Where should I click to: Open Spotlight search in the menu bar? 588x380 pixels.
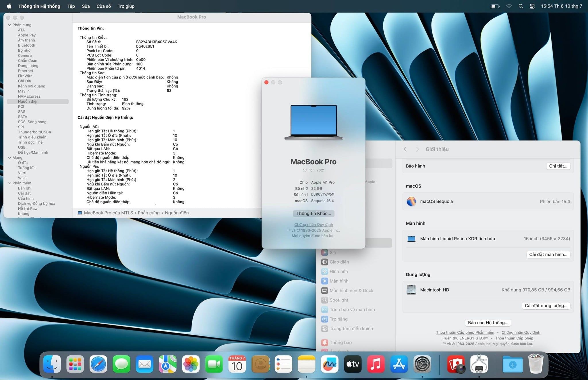click(521, 6)
